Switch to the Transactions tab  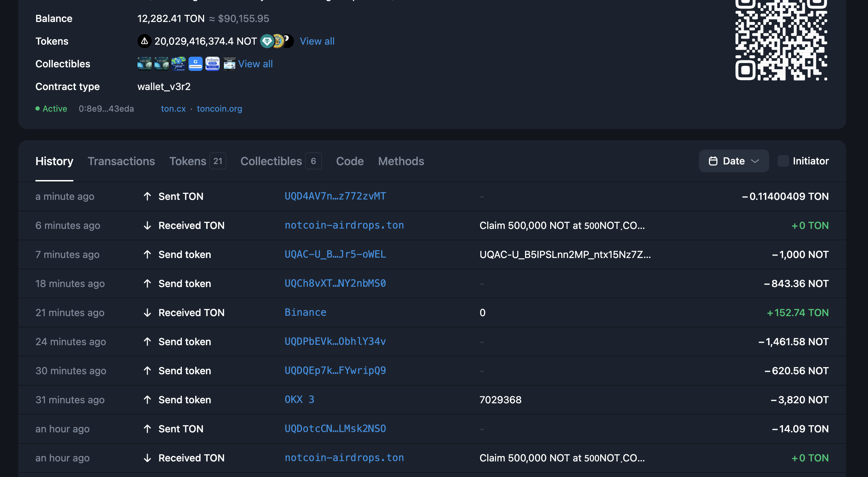pyautogui.click(x=121, y=161)
